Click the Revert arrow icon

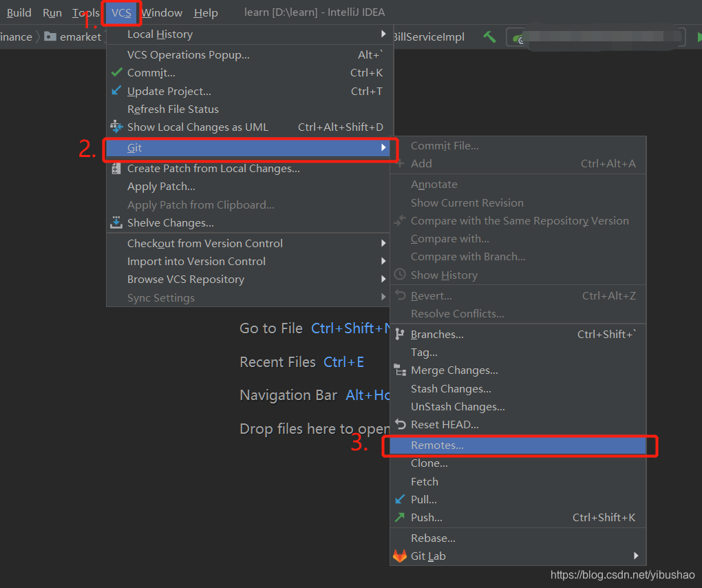pos(401,295)
